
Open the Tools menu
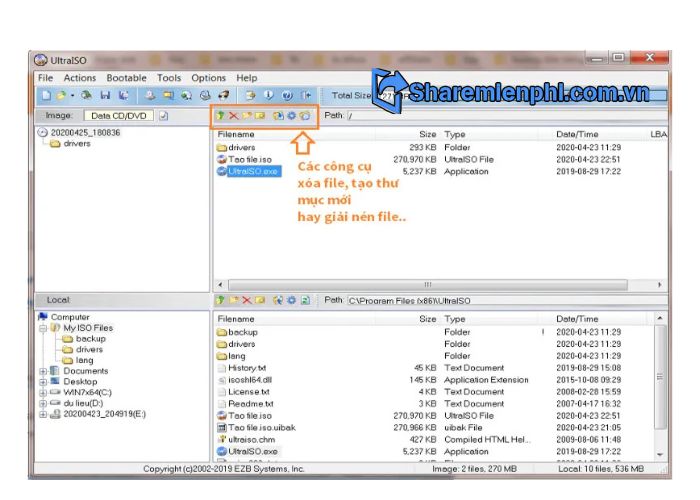pos(169,78)
